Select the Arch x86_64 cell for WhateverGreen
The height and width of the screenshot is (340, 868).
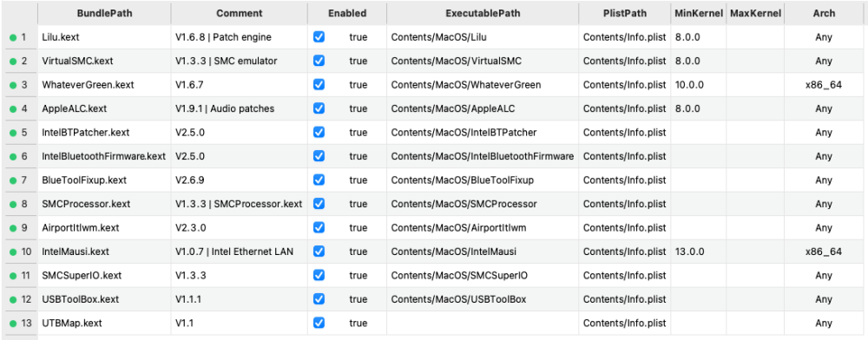coord(824,85)
